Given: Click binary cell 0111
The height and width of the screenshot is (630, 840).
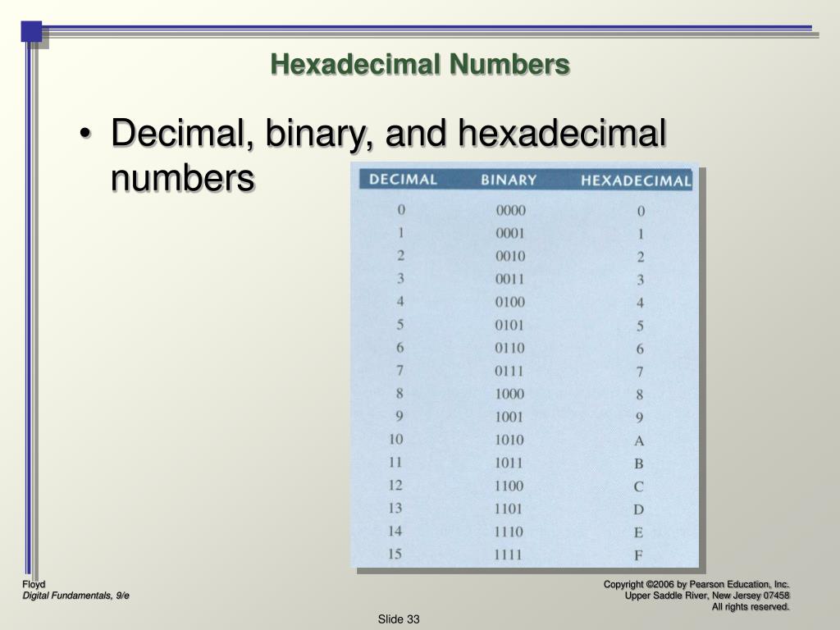Looking at the screenshot, I should tap(509, 372).
